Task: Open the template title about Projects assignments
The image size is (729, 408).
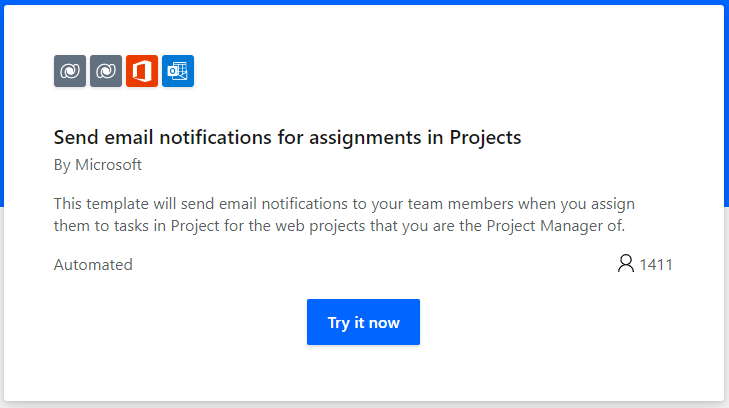Action: [287, 137]
